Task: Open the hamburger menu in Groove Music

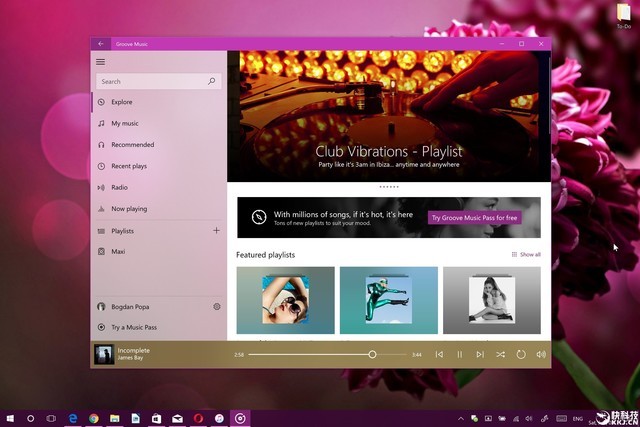Action: 100,62
